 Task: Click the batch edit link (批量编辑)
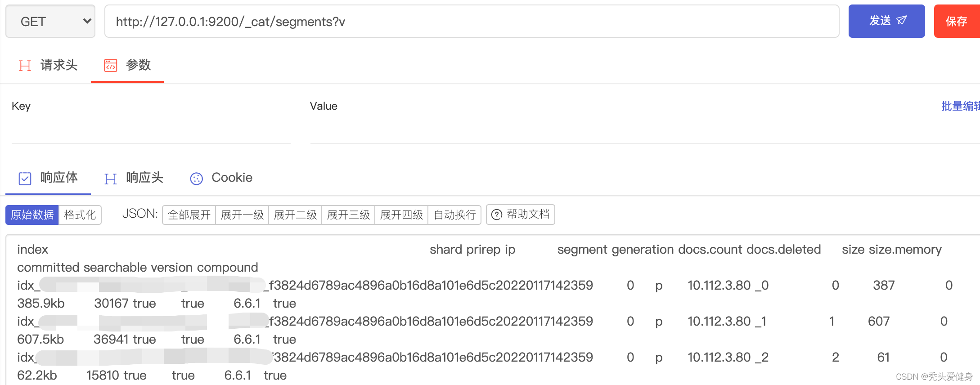pos(960,106)
